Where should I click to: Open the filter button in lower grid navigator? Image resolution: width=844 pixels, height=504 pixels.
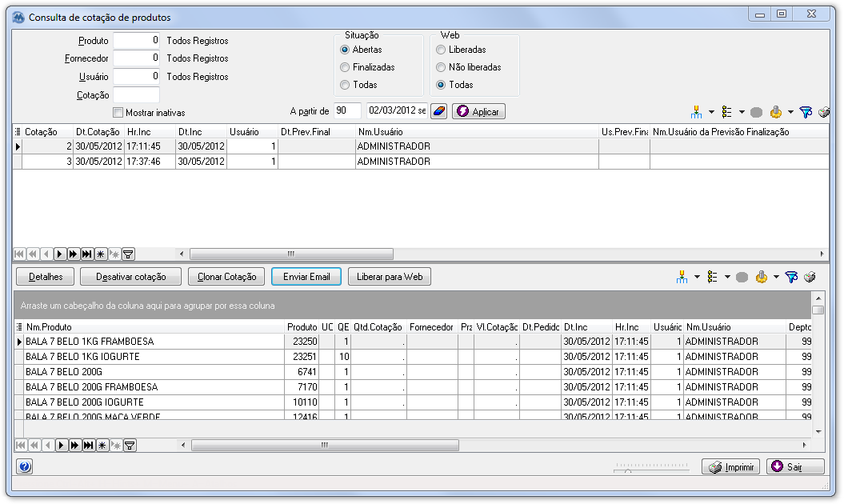[x=130, y=446]
